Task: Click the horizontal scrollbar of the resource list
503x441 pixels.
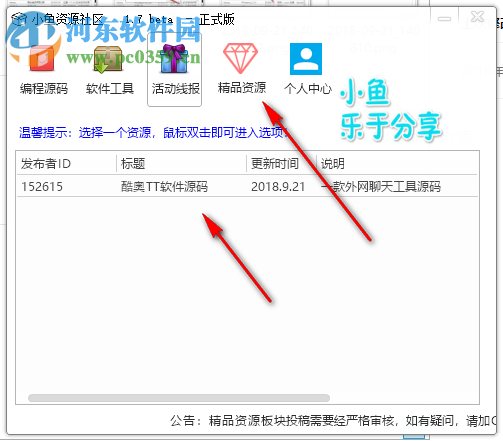Action: (179, 398)
